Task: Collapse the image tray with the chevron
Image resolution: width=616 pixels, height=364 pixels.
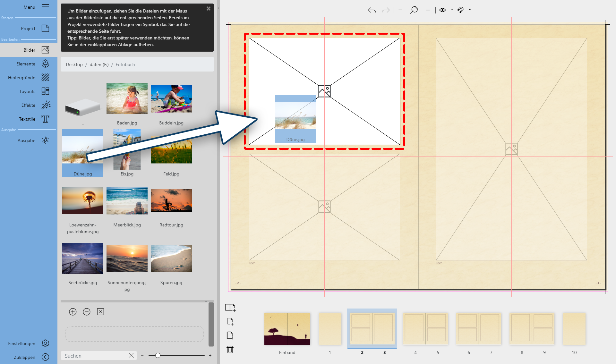Action: (x=206, y=301)
